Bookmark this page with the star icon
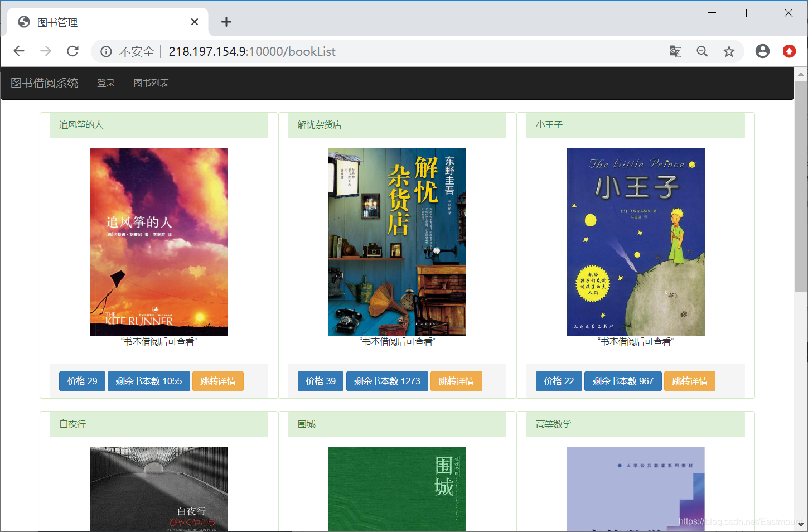The height and width of the screenshot is (532, 808). tap(729, 51)
